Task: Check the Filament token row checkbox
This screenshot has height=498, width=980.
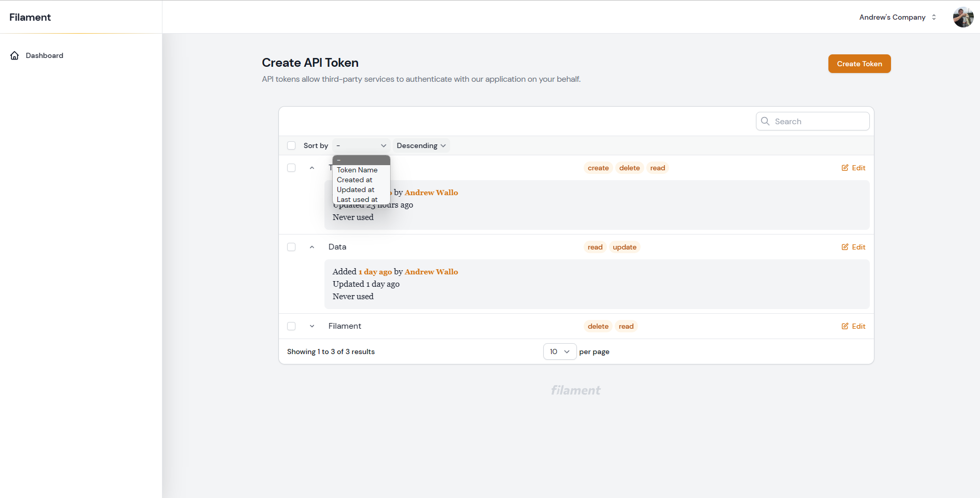Action: 291,326
